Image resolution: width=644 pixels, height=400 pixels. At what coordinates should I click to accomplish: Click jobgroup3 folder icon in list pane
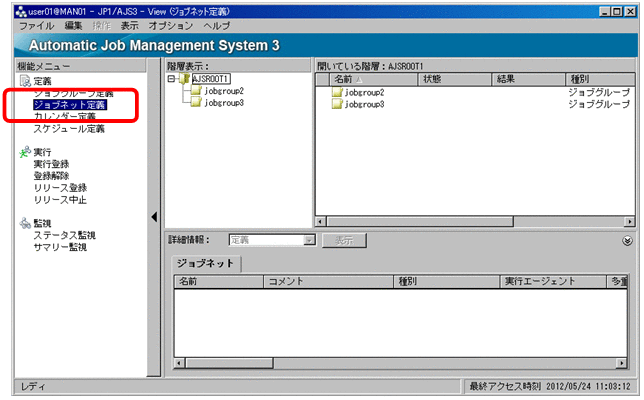[337, 104]
